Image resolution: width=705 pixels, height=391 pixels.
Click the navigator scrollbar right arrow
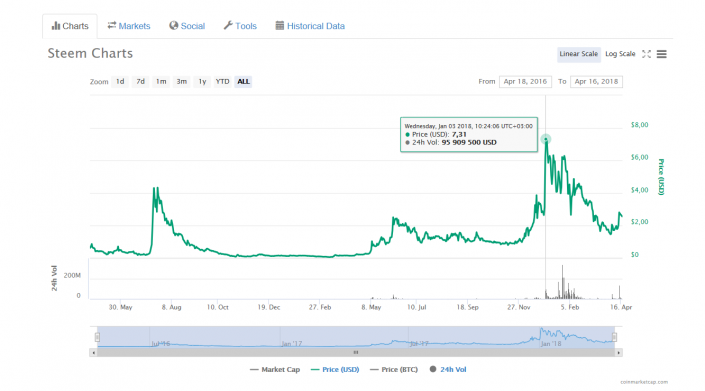[619, 353]
